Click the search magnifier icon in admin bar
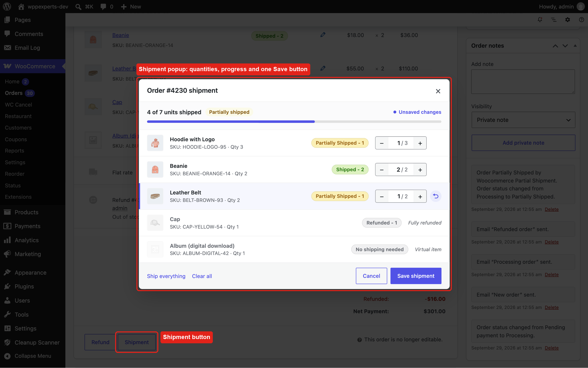This screenshot has height=368, width=588. (78, 7)
